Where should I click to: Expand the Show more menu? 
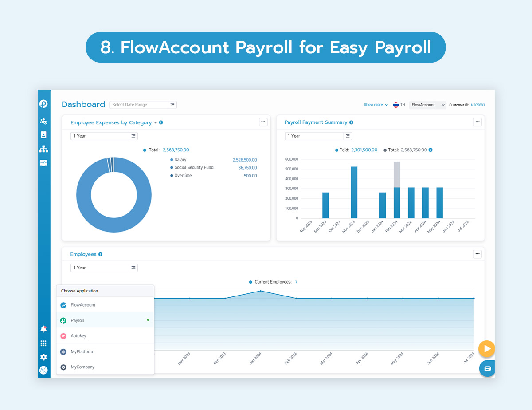click(x=375, y=104)
